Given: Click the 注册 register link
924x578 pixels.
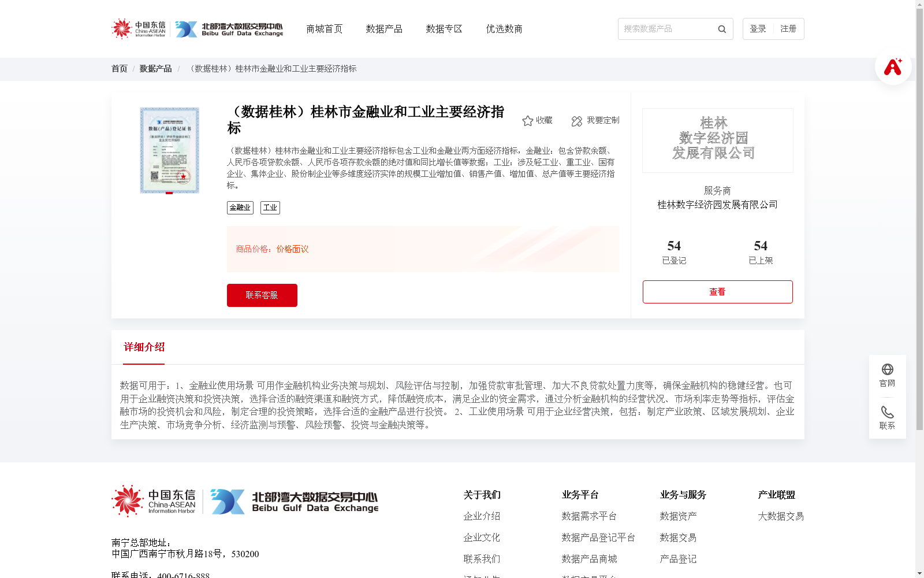Looking at the screenshot, I should (788, 29).
